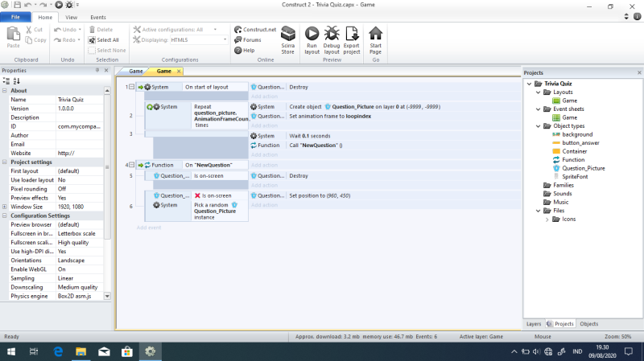Close the active Game event sheet tab

click(179, 71)
